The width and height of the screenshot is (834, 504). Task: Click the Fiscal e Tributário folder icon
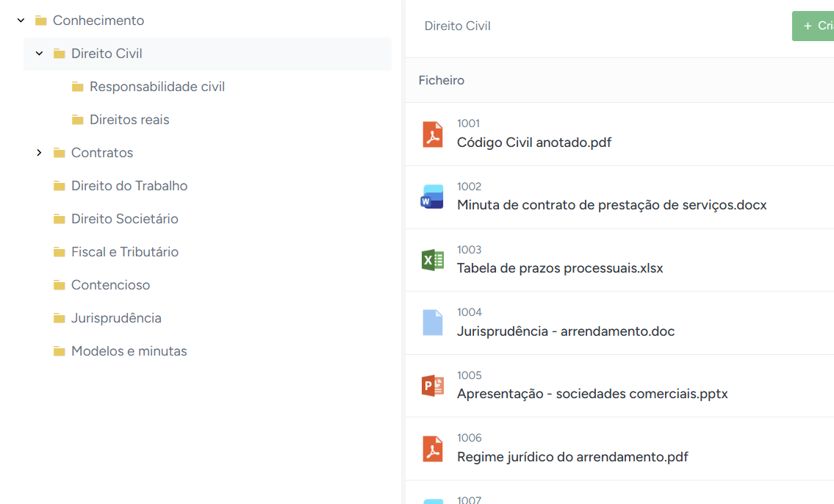59,252
